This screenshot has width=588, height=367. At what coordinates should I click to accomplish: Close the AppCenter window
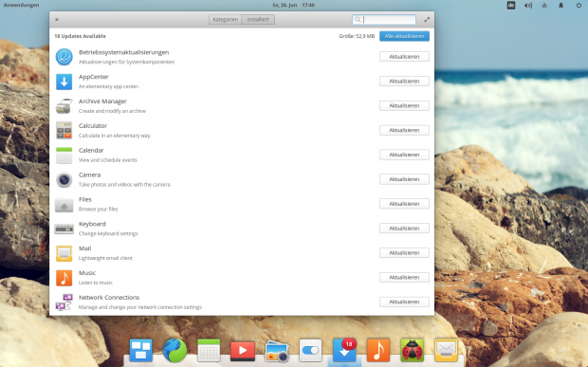pyautogui.click(x=57, y=20)
